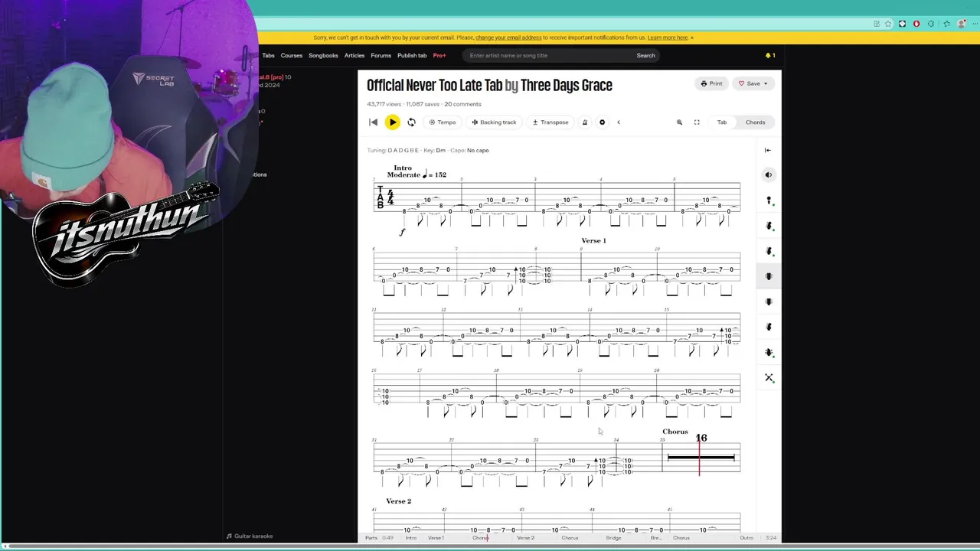Click the Search button
Screen dimensions: 980x551
pos(646,55)
